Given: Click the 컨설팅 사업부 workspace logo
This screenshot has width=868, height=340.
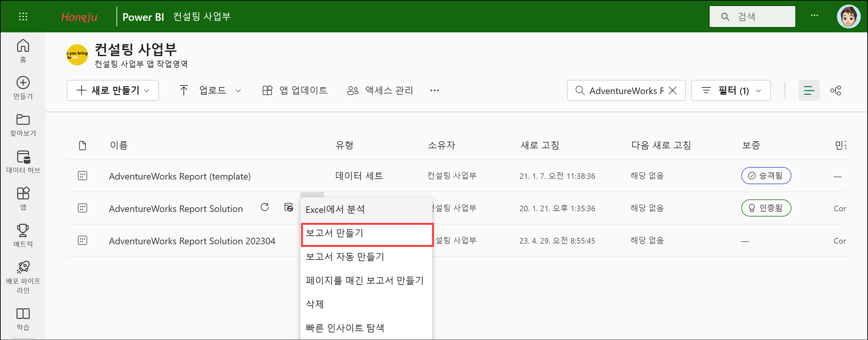Looking at the screenshot, I should point(77,54).
